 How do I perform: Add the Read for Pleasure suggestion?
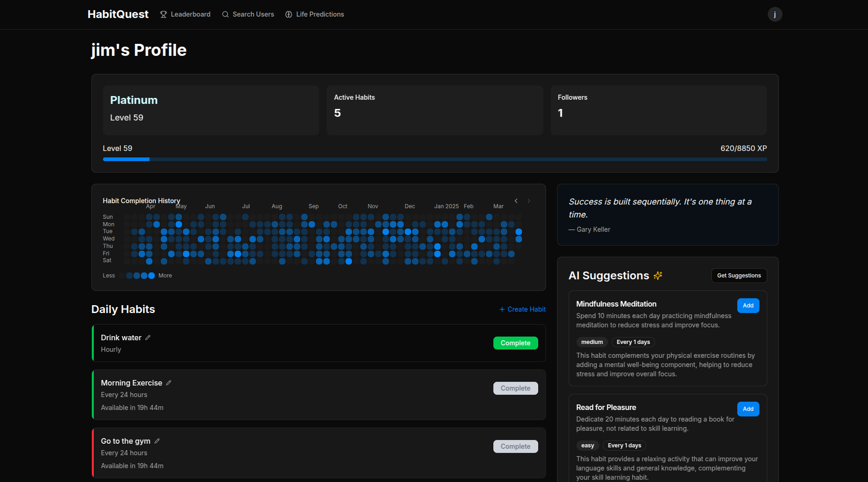tap(748, 409)
